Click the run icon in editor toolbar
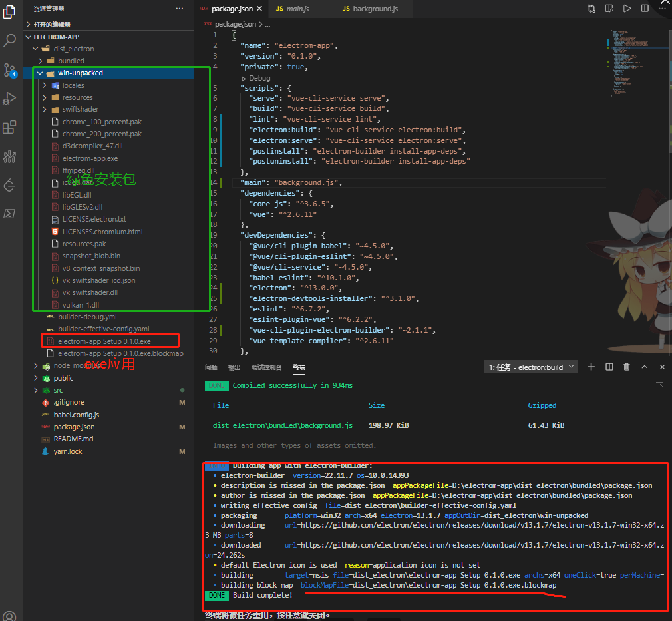Image resolution: width=672 pixels, height=621 pixels. (627, 9)
